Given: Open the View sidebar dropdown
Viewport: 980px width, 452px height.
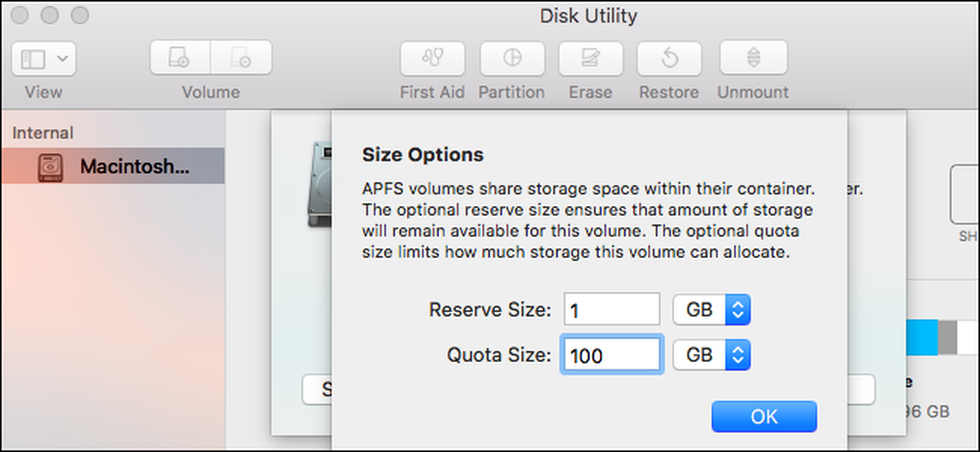Looking at the screenshot, I should (x=44, y=60).
